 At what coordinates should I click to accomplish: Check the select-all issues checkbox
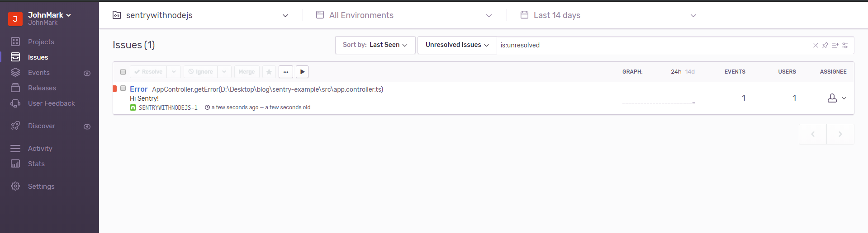click(123, 72)
